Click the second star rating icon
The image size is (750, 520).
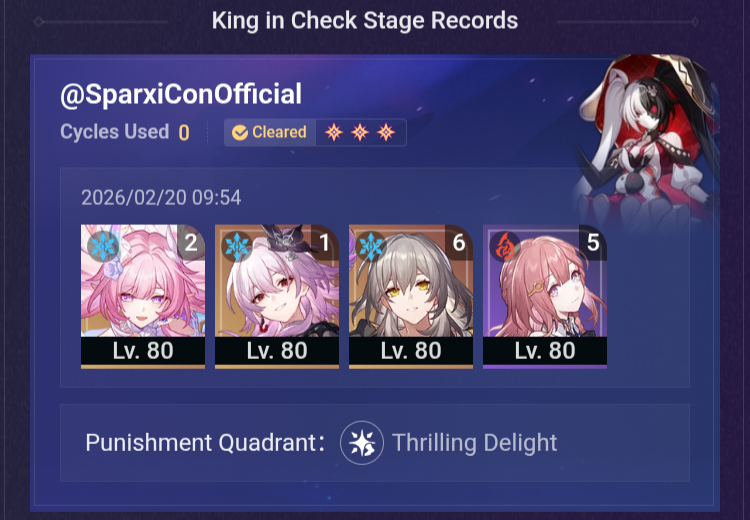pos(360,132)
